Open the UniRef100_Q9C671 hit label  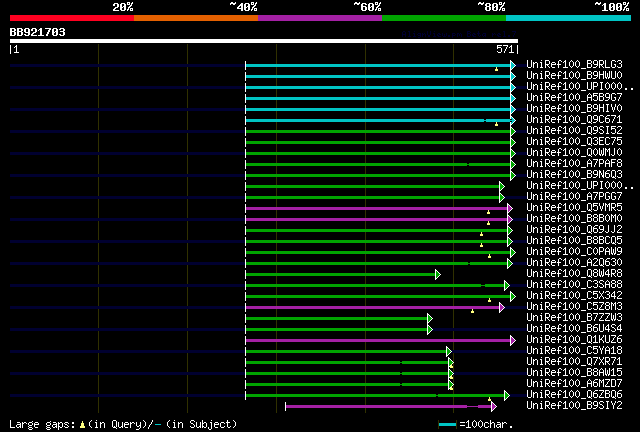(574, 120)
